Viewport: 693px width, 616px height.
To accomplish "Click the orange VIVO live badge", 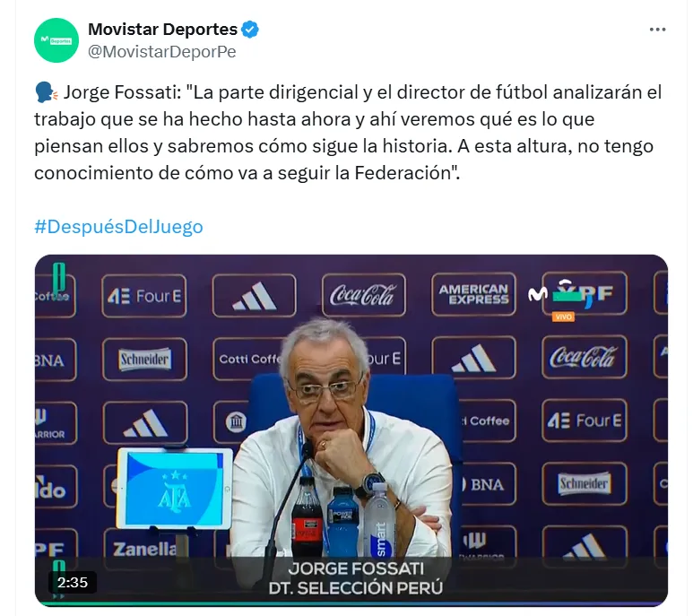I will tap(563, 317).
